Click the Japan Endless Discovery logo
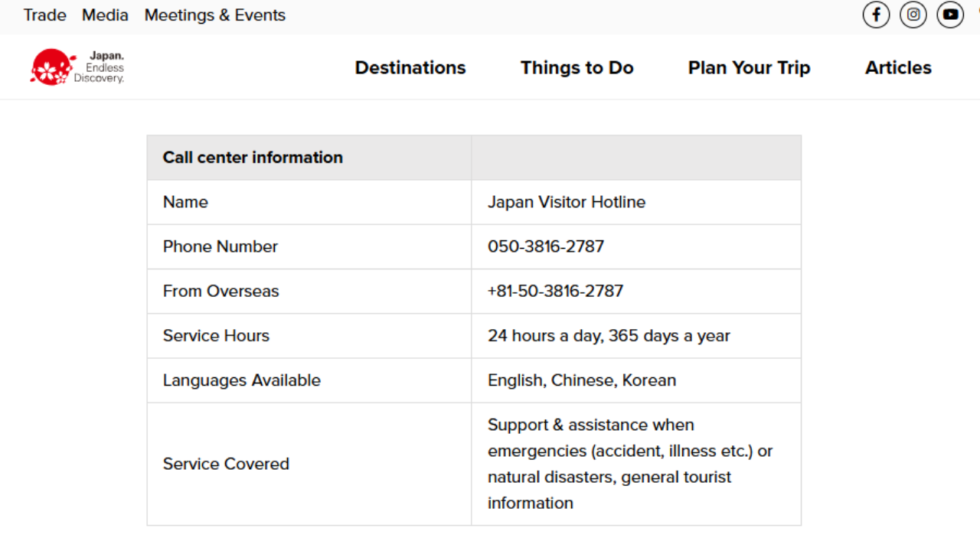The height and width of the screenshot is (551, 980). coord(77,67)
